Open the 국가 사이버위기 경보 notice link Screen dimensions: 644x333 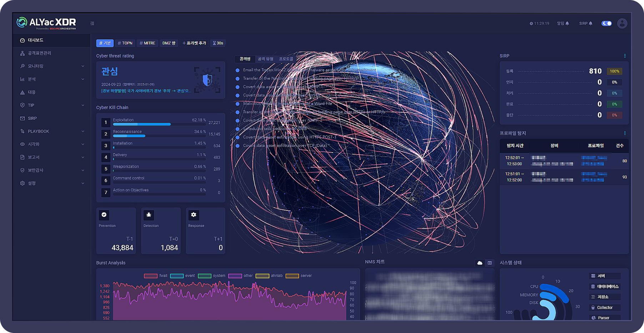pos(146,91)
